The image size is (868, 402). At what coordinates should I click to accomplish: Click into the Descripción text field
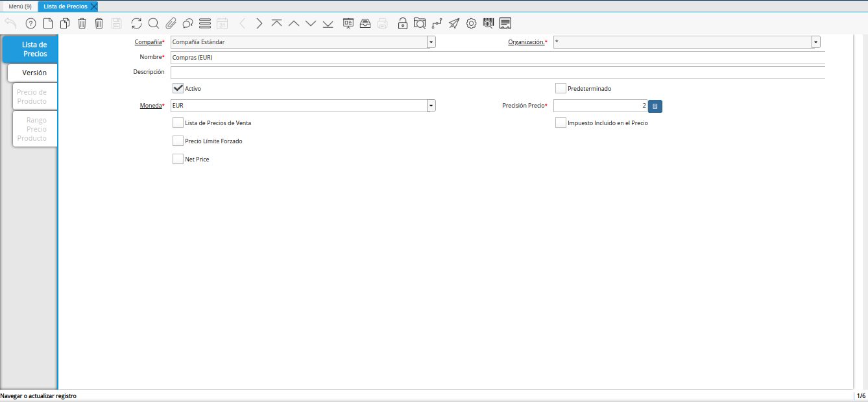497,73
